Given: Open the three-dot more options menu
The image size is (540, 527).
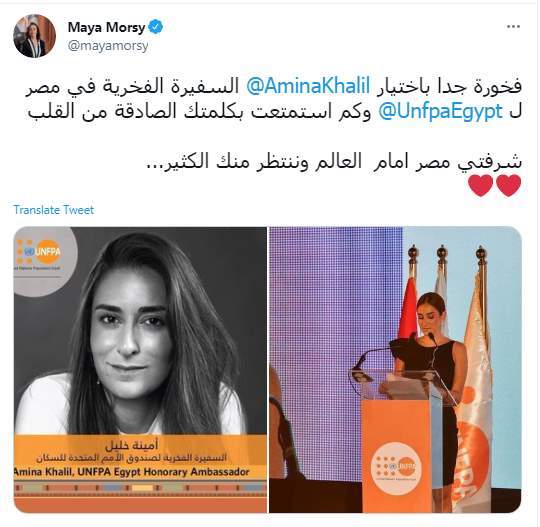Looking at the screenshot, I should tap(513, 27).
